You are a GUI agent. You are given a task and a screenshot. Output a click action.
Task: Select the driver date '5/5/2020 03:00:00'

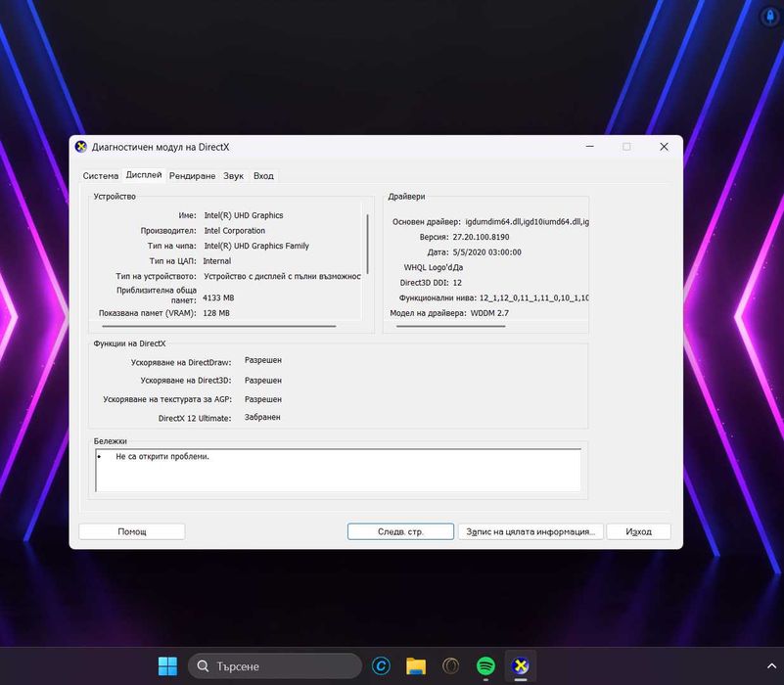pos(487,252)
